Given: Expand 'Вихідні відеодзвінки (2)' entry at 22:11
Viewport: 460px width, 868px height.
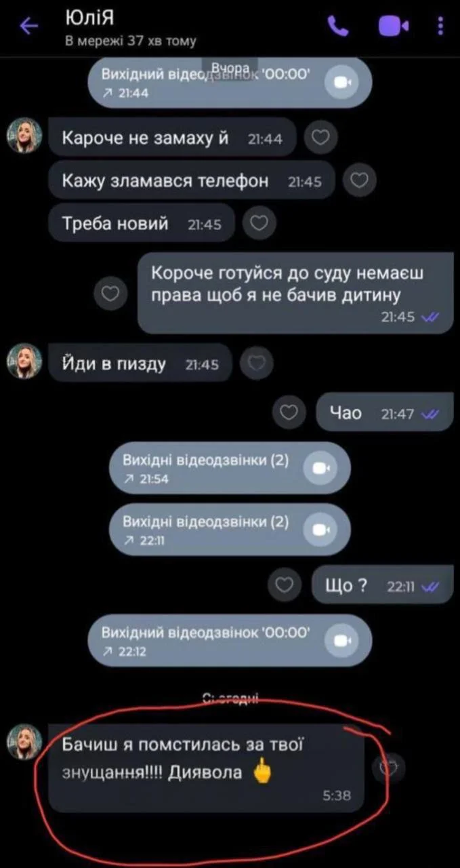Looking at the screenshot, I should click(x=230, y=530).
